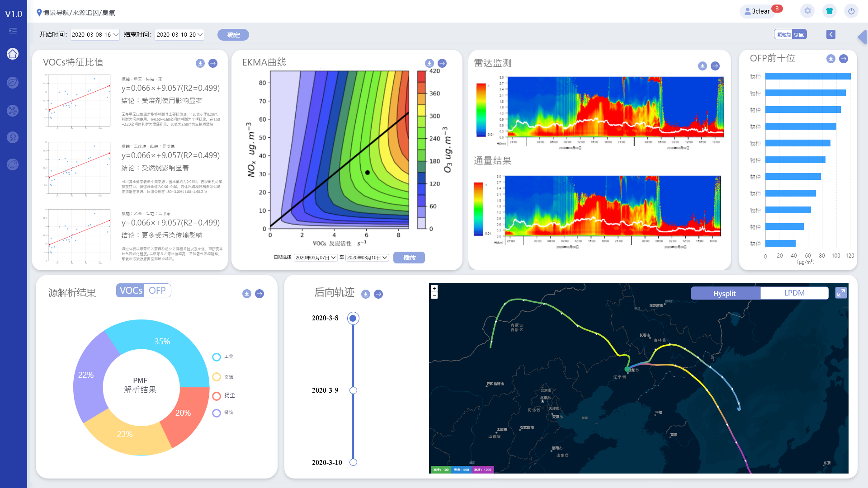Download the 雷达监测 panel
Image resolution: width=868 pixels, height=488 pixels.
[703, 66]
